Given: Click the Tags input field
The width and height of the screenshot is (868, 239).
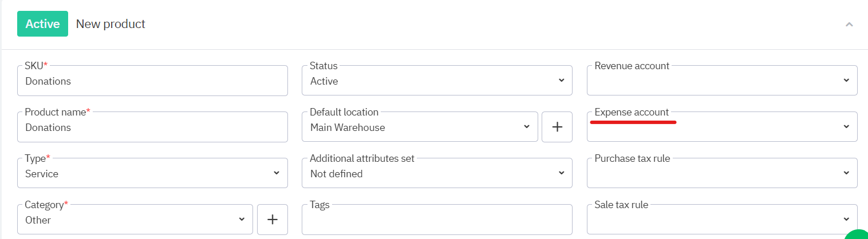Looking at the screenshot, I should tap(436, 221).
